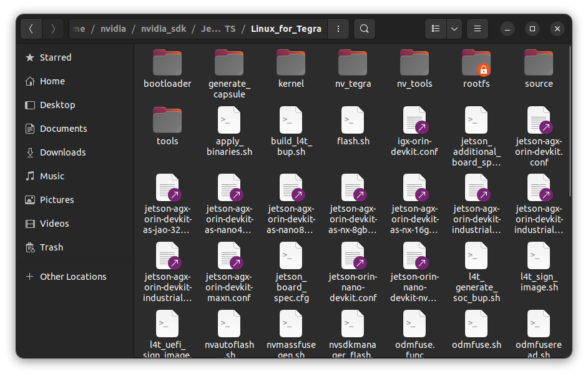Select the apply_binaries.sh script
588x376 pixels.
pyautogui.click(x=229, y=121)
